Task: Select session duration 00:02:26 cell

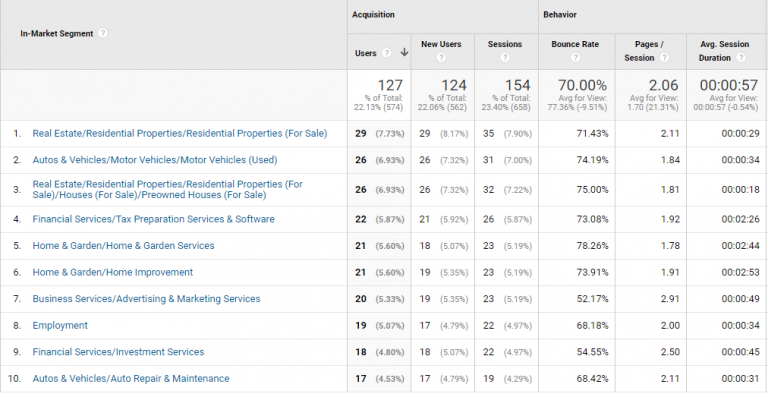Action: [740, 219]
